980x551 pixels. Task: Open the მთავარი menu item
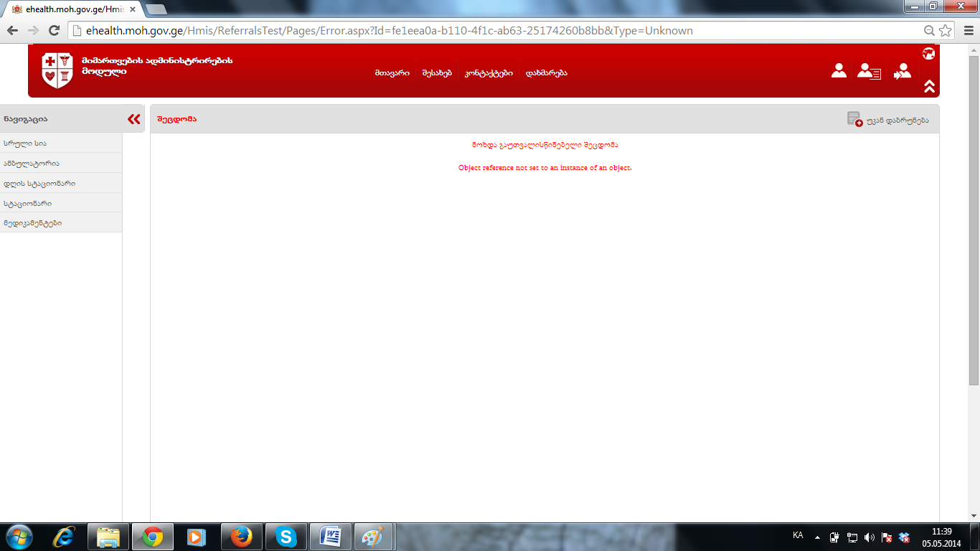point(392,73)
